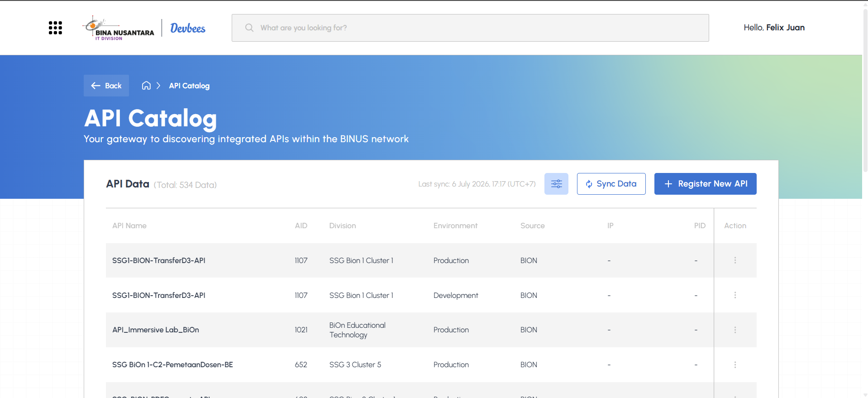The width and height of the screenshot is (868, 398).
Task: Click the IP column header
Action: tap(610, 225)
